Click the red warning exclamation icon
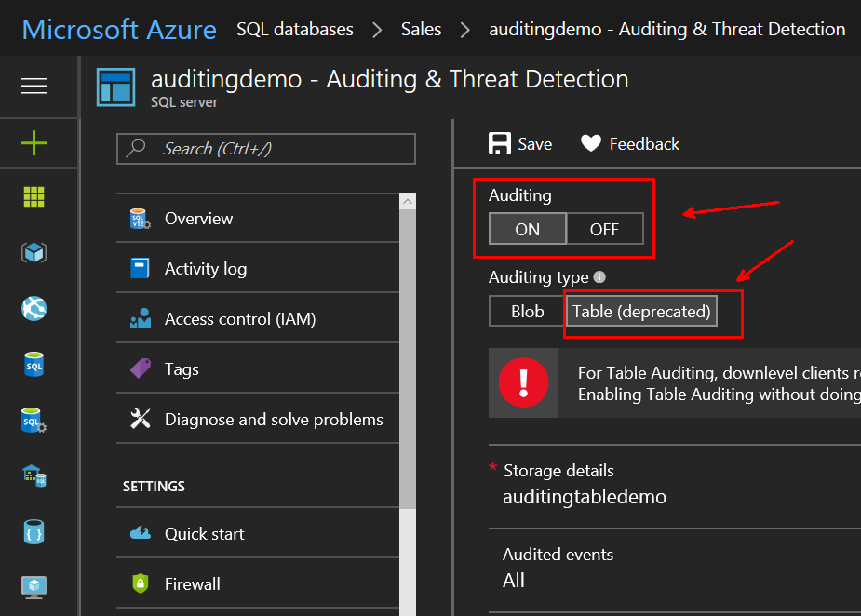 click(x=523, y=382)
